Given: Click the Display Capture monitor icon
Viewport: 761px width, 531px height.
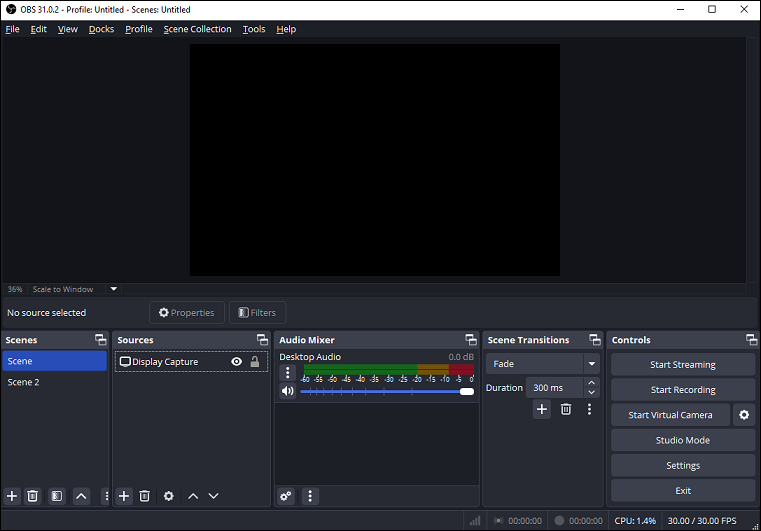Looking at the screenshot, I should [125, 362].
